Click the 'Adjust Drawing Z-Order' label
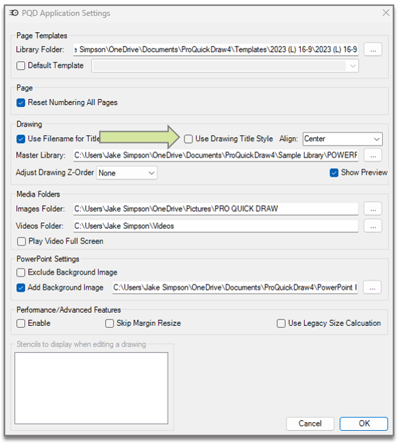 (55, 172)
